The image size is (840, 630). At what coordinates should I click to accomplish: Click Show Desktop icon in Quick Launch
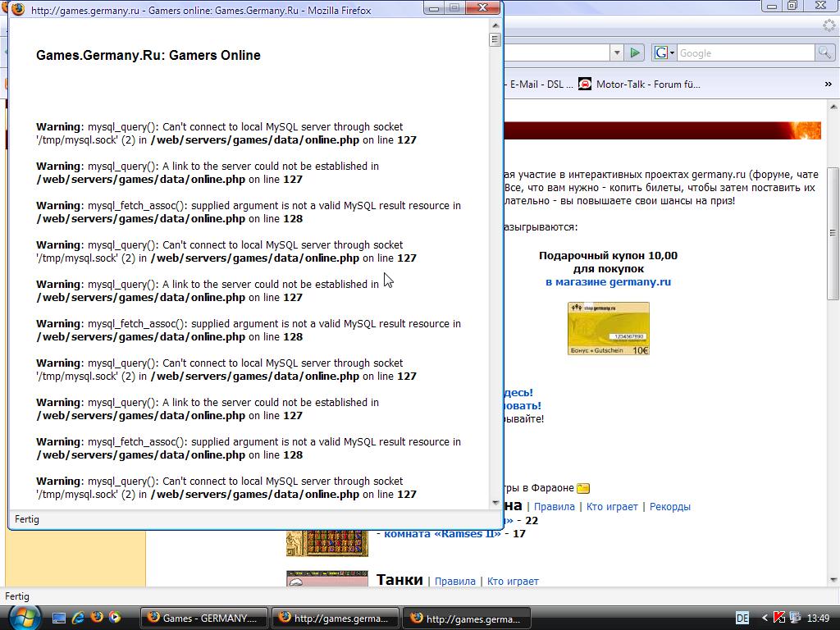coord(59,617)
